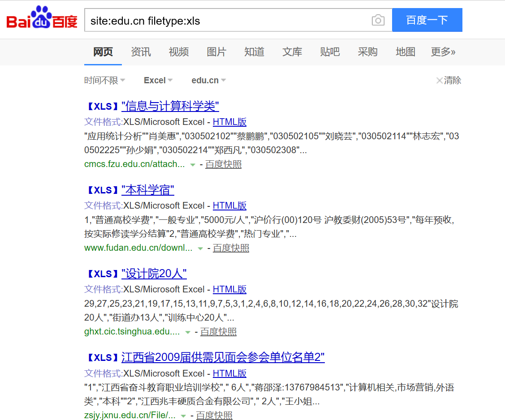Expand arrow beside cmcs.fzu.edu.cn URL

(193, 165)
